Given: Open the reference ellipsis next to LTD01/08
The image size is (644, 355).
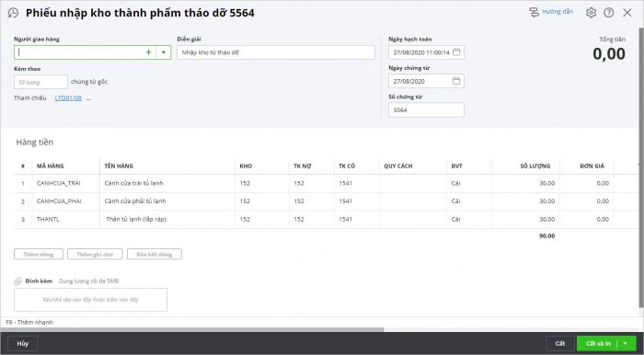Looking at the screenshot, I should [88, 98].
